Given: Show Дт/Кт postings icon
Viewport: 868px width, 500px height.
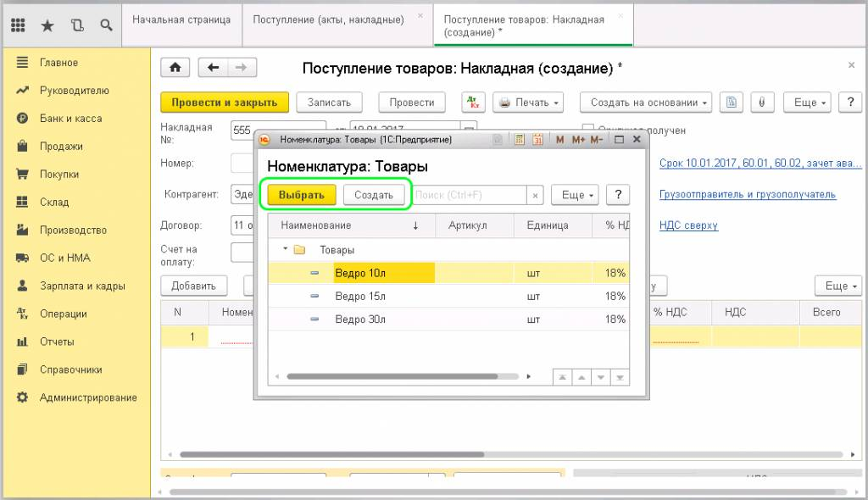Looking at the screenshot, I should pyautogui.click(x=473, y=103).
